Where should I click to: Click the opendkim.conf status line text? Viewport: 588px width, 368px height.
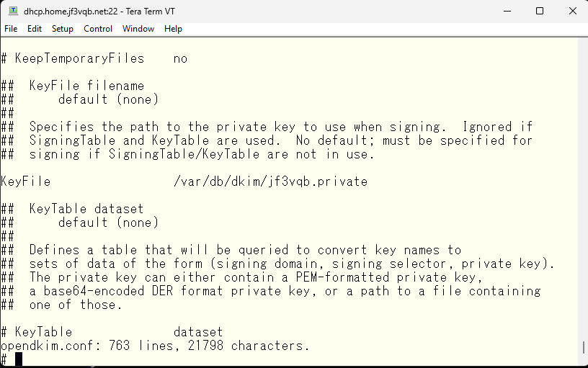pyautogui.click(x=155, y=345)
